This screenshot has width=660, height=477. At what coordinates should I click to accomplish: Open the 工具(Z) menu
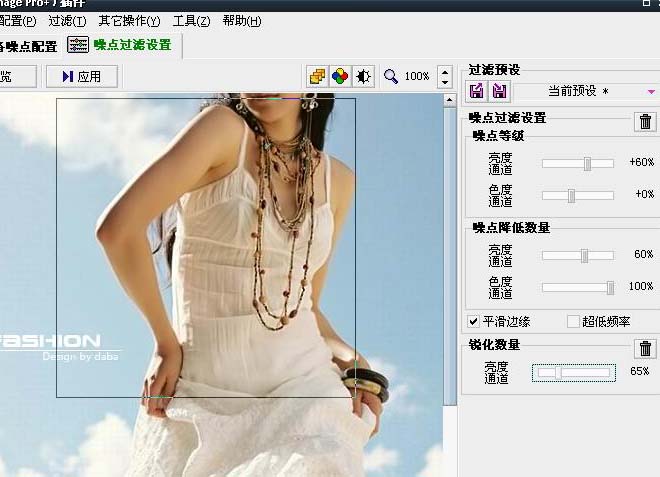coord(192,21)
